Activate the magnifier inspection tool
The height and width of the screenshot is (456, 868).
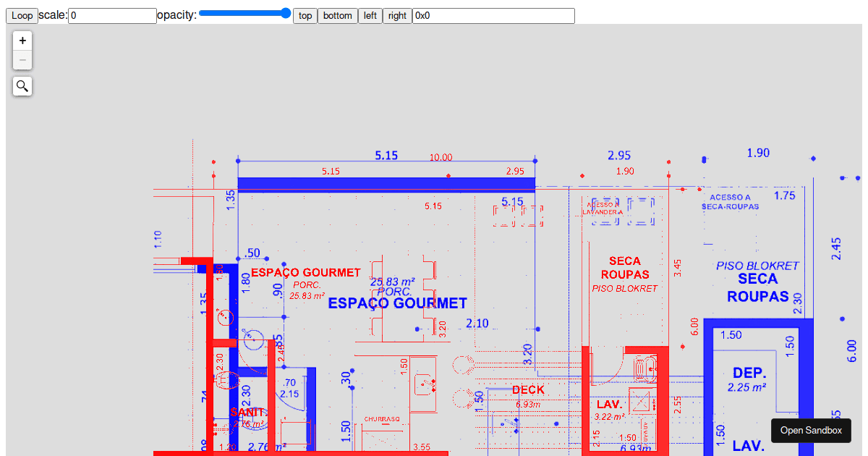pos(22,85)
